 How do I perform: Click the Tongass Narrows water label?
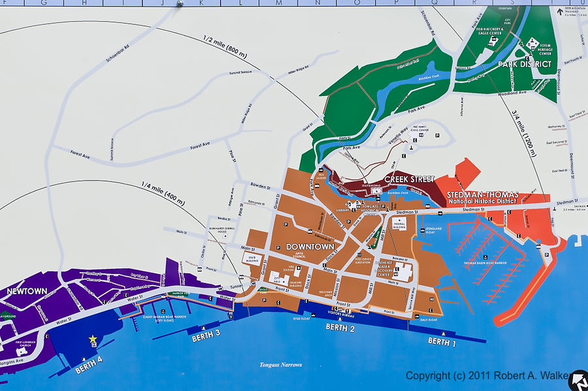coord(280,364)
